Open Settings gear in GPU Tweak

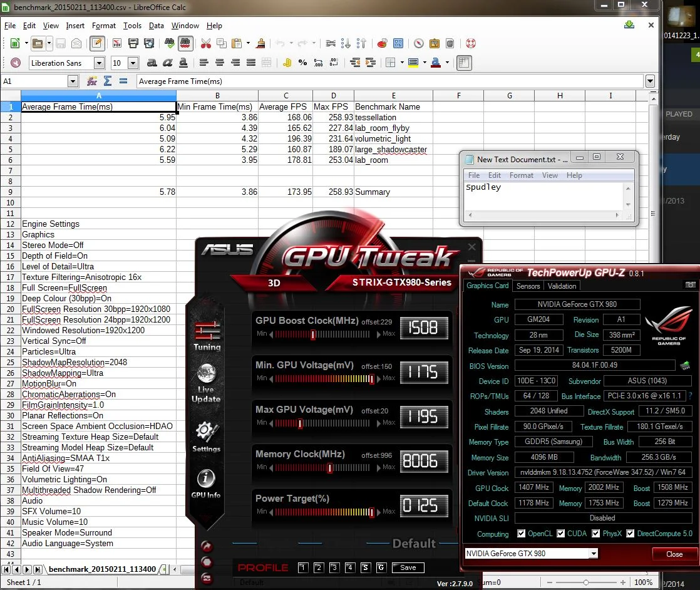(x=206, y=437)
